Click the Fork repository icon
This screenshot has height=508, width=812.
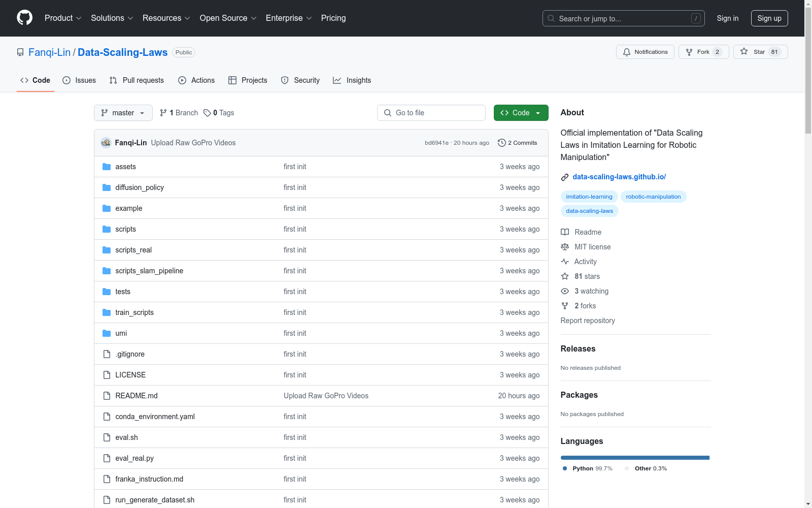point(689,52)
